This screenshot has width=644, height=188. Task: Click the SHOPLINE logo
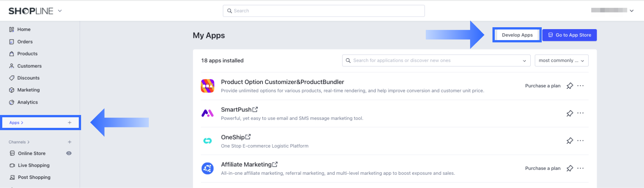[x=31, y=11]
